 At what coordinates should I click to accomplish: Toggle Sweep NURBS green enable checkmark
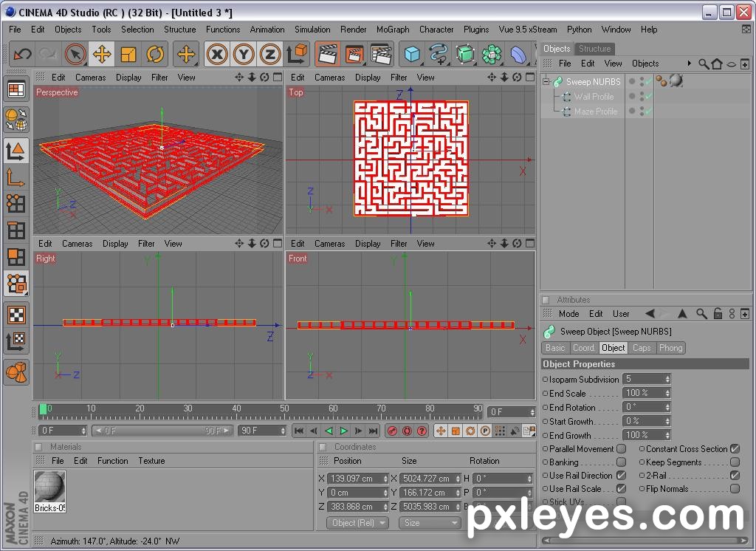pos(648,81)
